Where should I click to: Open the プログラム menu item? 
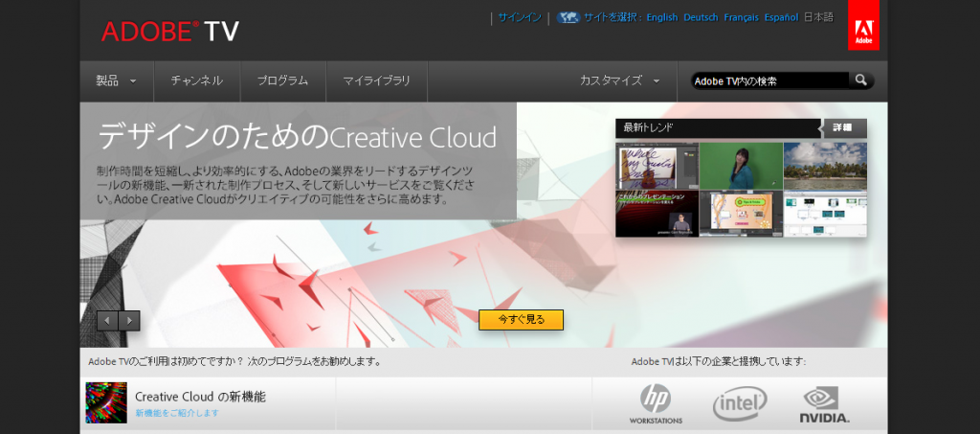[x=283, y=80]
